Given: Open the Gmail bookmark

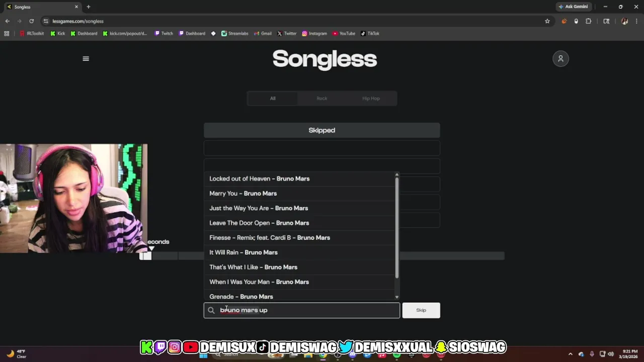Looking at the screenshot, I should [x=263, y=34].
